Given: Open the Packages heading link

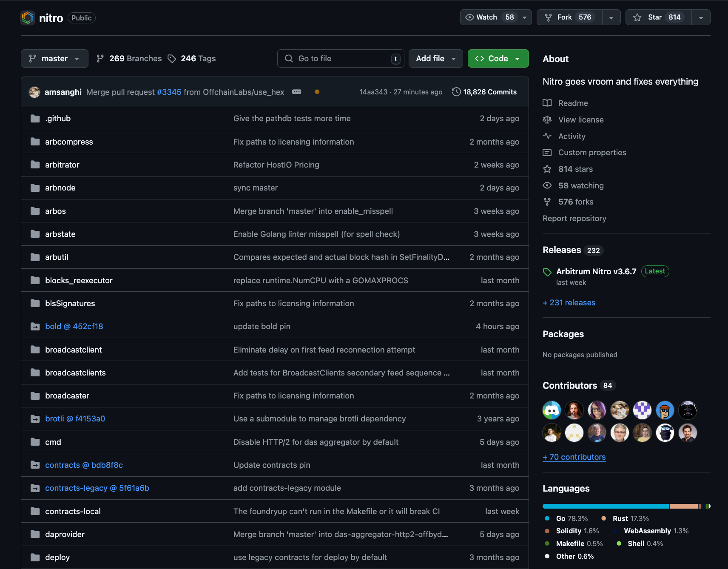Looking at the screenshot, I should point(563,334).
